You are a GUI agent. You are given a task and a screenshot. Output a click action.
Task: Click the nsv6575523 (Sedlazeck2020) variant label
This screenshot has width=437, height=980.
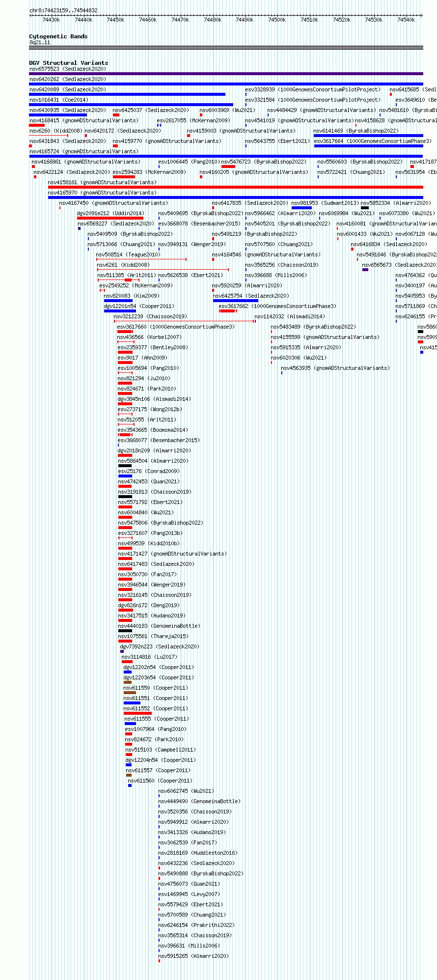point(67,69)
